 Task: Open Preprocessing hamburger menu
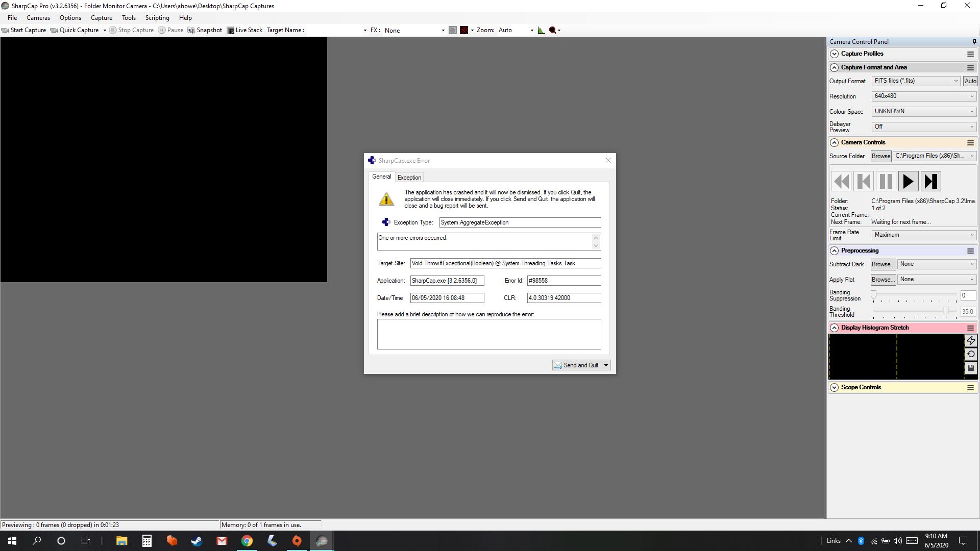(970, 251)
